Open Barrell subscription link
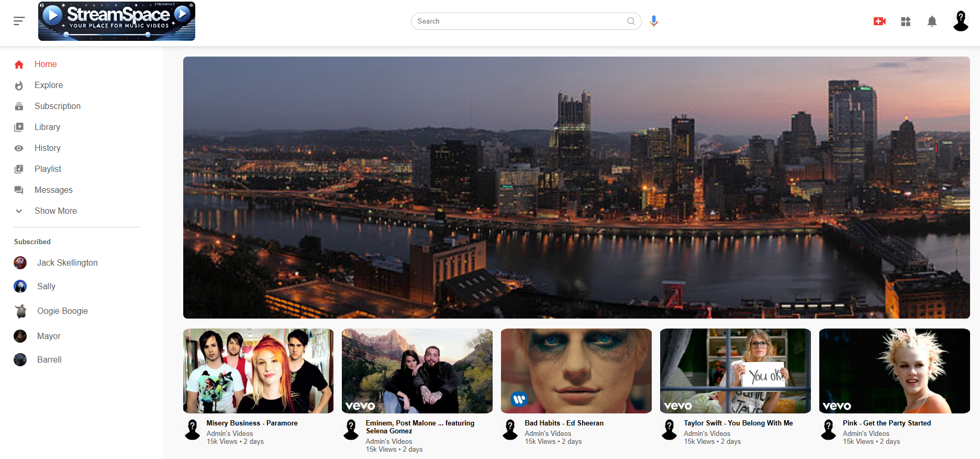 pyautogui.click(x=49, y=359)
